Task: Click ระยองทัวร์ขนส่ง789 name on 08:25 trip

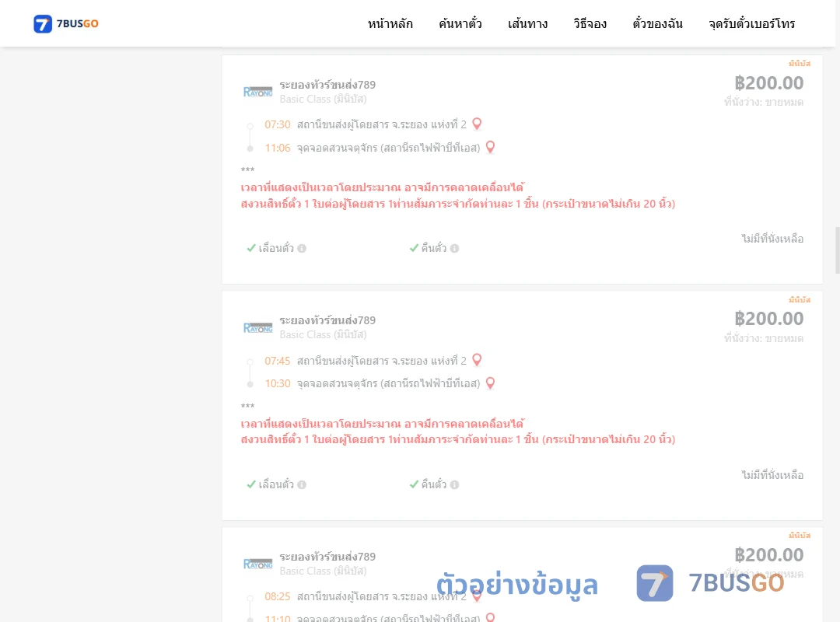Action: pos(327,557)
